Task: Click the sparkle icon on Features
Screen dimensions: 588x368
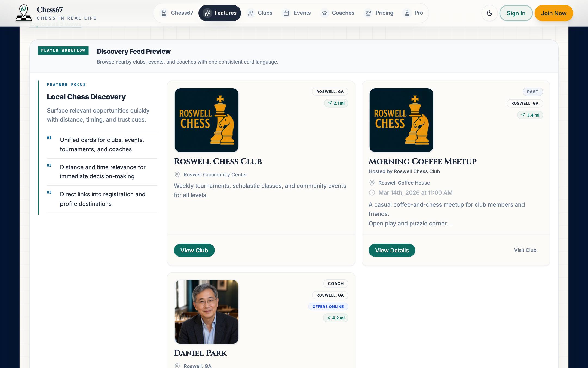Action: pyautogui.click(x=207, y=13)
